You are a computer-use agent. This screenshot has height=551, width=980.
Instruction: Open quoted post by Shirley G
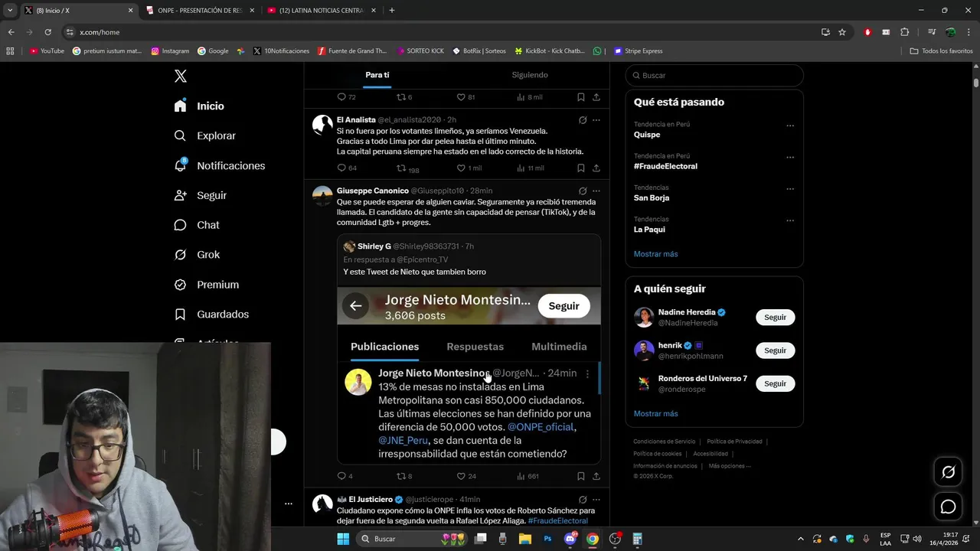(x=469, y=349)
